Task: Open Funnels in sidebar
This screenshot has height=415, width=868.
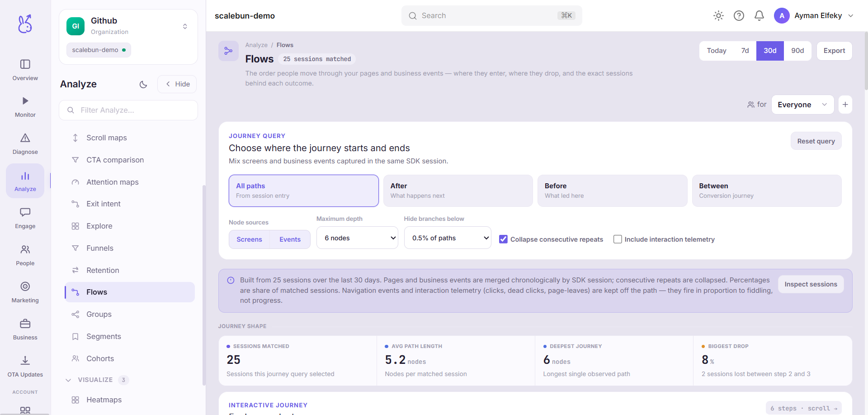Action: pos(130,248)
